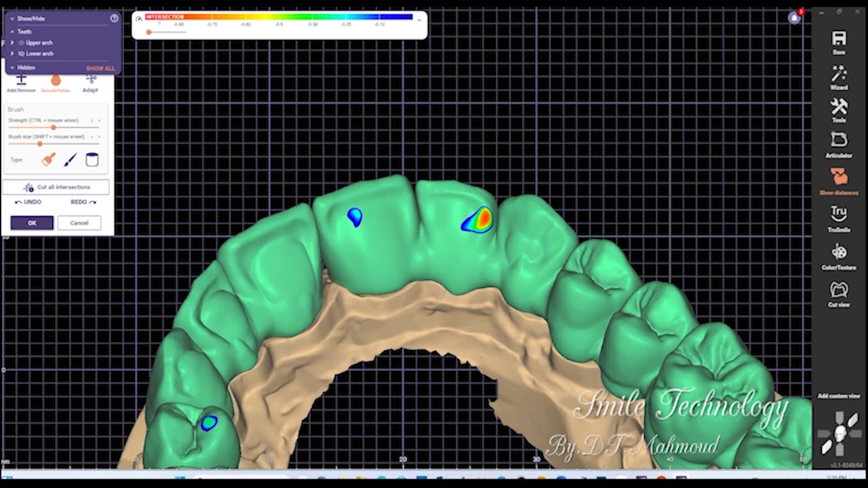
Task: Expand the intersection color scale dropdown
Action: click(x=419, y=20)
